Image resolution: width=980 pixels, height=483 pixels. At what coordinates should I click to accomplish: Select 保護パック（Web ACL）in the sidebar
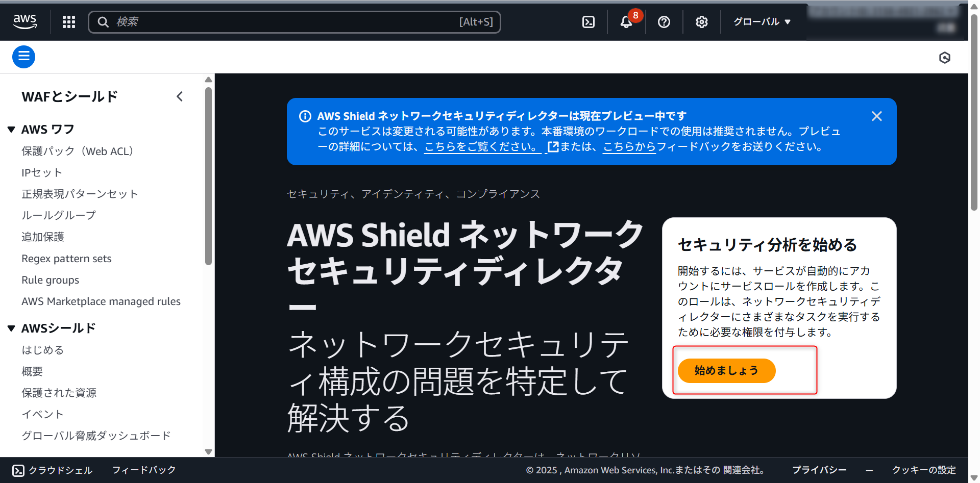[78, 151]
